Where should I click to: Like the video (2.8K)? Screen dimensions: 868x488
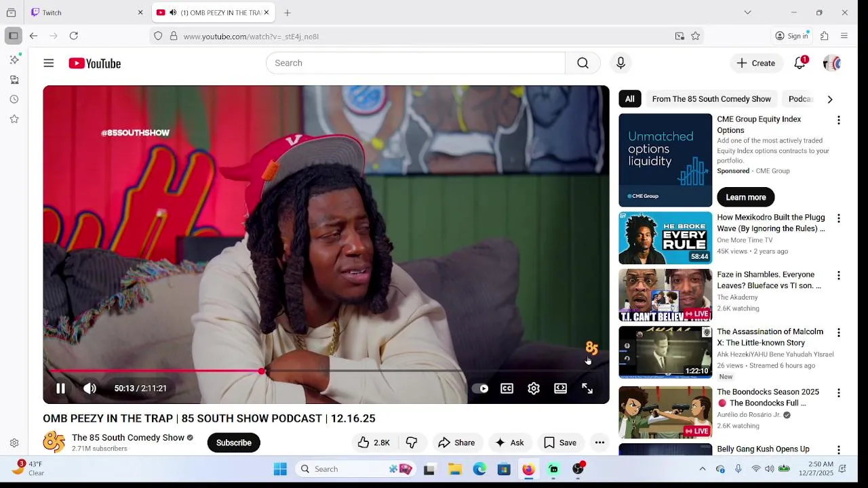coord(374,443)
